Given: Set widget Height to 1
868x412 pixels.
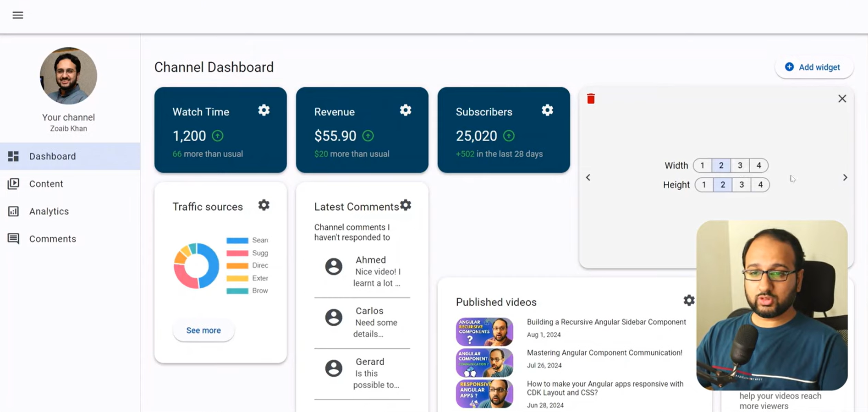Looking at the screenshot, I should click(704, 185).
